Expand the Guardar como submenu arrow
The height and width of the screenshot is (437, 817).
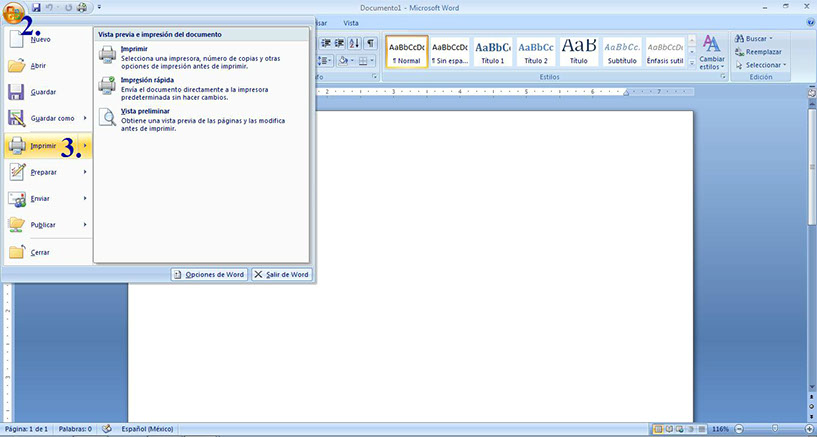pyautogui.click(x=85, y=118)
